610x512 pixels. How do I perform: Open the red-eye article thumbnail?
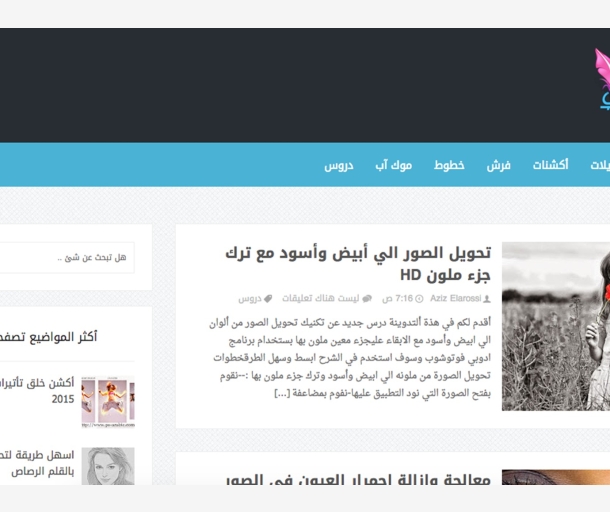[556, 477]
